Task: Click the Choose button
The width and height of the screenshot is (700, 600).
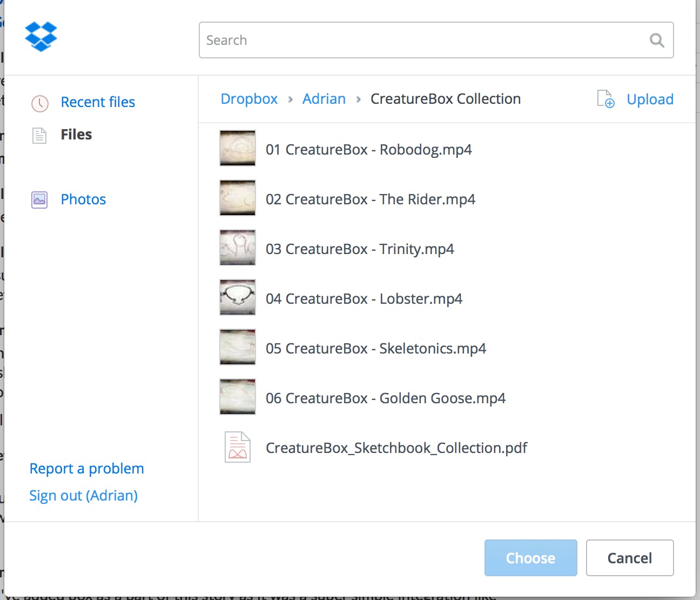Action: (531, 558)
